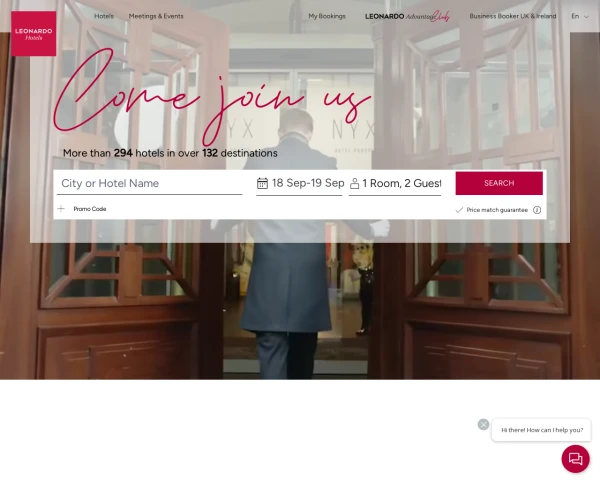Open the Meetings & Events menu
The width and height of the screenshot is (600, 480).
coord(156,16)
